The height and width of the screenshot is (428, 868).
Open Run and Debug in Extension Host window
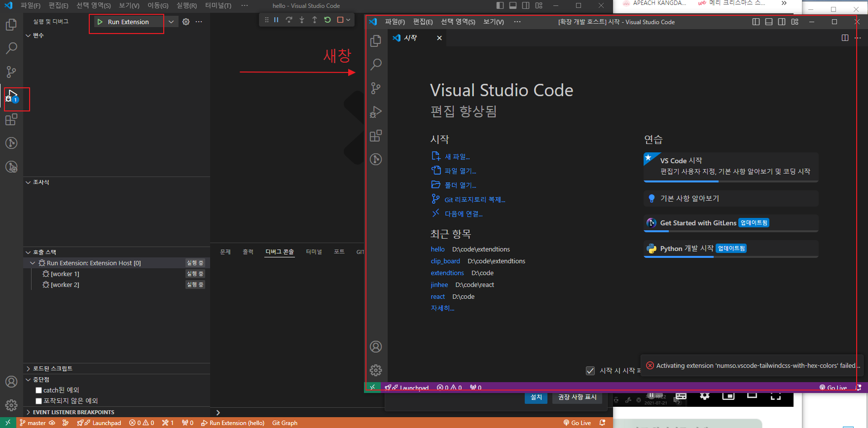pos(376,112)
